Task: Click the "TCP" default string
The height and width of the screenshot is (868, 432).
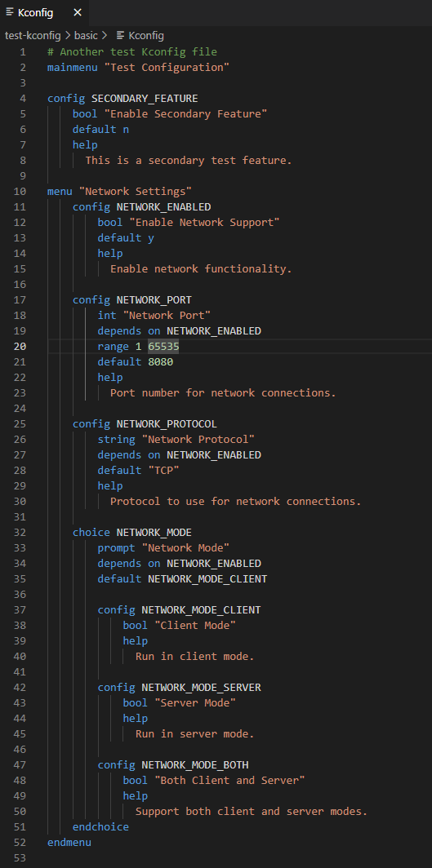Action: tap(163, 471)
